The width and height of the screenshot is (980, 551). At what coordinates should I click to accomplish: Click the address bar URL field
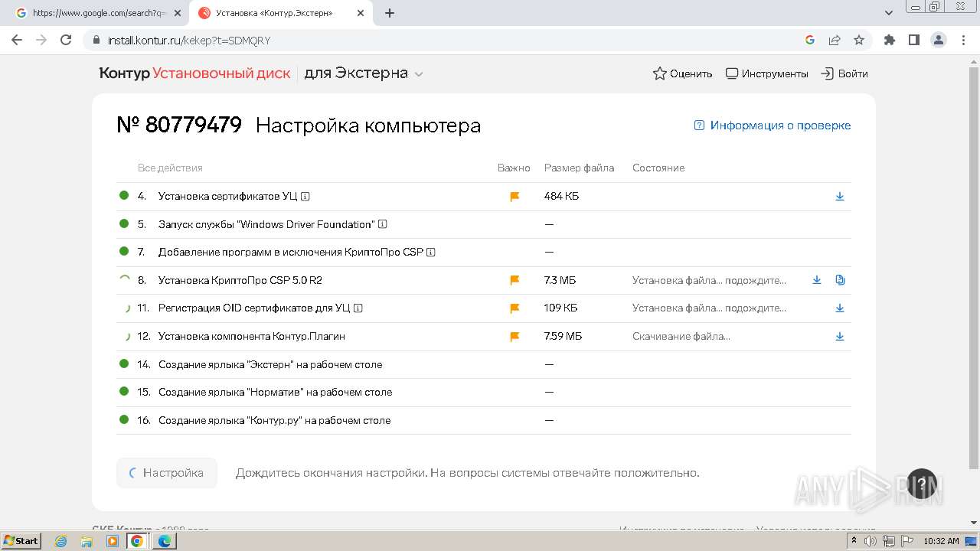pos(452,40)
